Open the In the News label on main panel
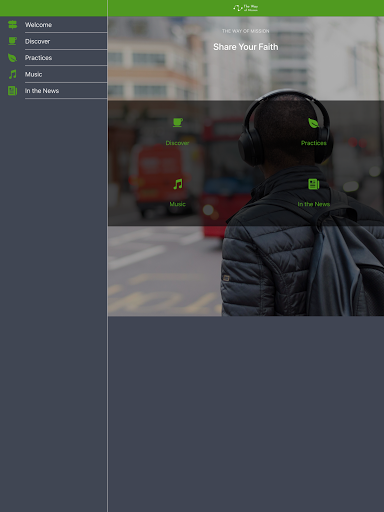Image resolution: width=384 pixels, height=512 pixels. tap(314, 204)
